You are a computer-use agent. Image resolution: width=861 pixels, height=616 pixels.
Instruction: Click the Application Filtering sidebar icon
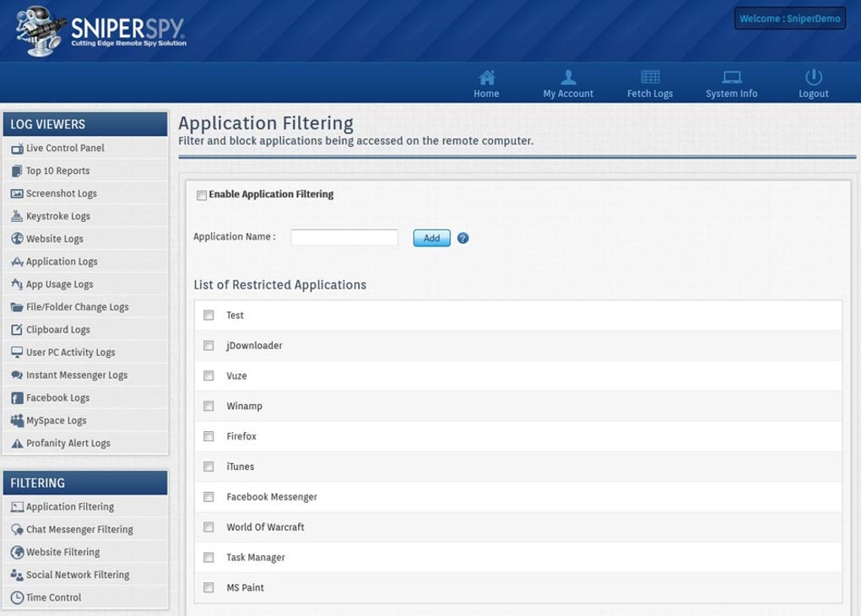coord(17,507)
